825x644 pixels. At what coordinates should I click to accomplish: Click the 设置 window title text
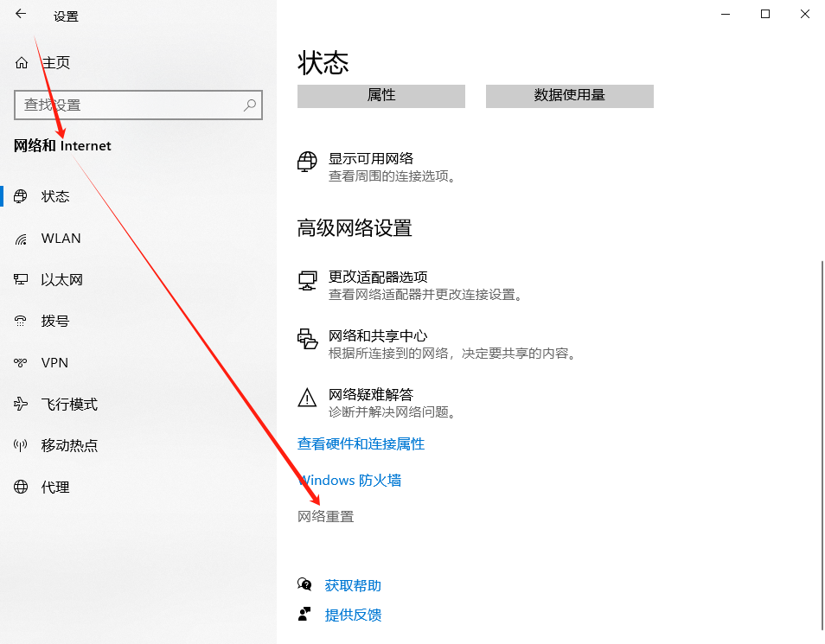click(66, 16)
